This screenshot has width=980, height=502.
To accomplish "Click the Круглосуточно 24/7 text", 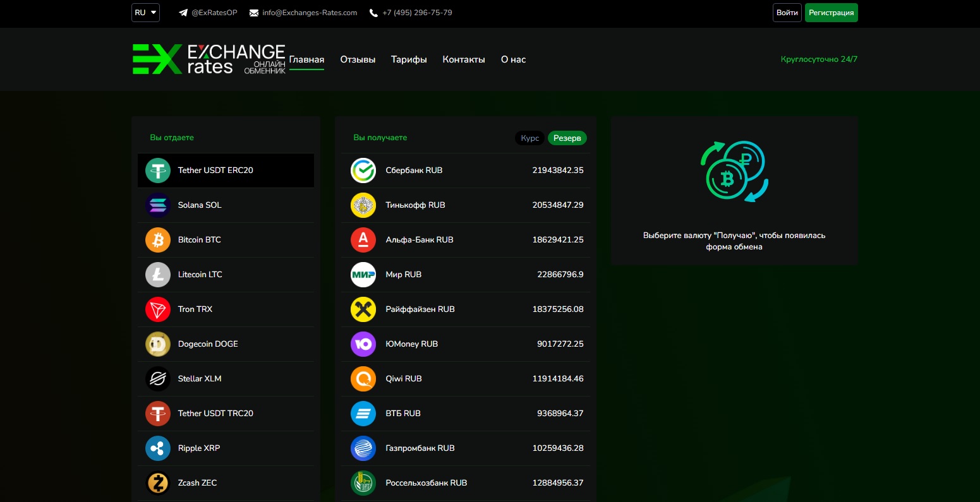I will click(820, 59).
